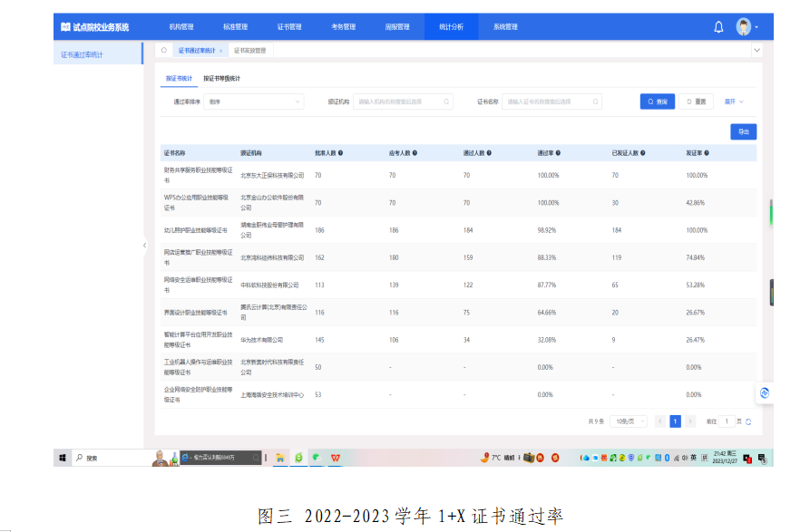Click the floating blue assistant icon at right edge

pyautogui.click(x=765, y=393)
